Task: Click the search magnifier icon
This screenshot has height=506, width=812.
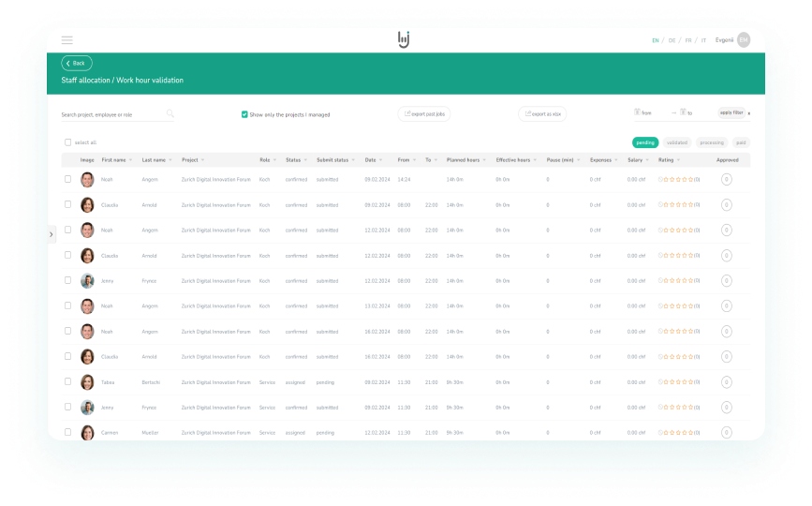Action: click(x=170, y=113)
